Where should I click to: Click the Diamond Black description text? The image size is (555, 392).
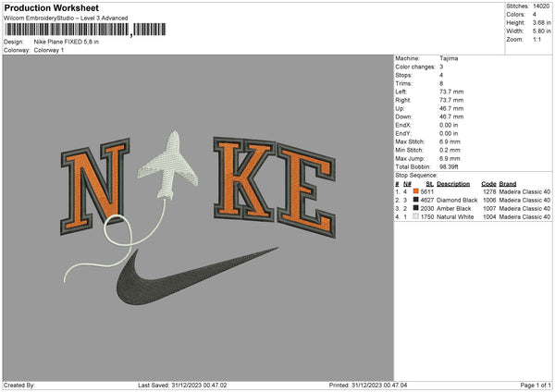[457, 201]
